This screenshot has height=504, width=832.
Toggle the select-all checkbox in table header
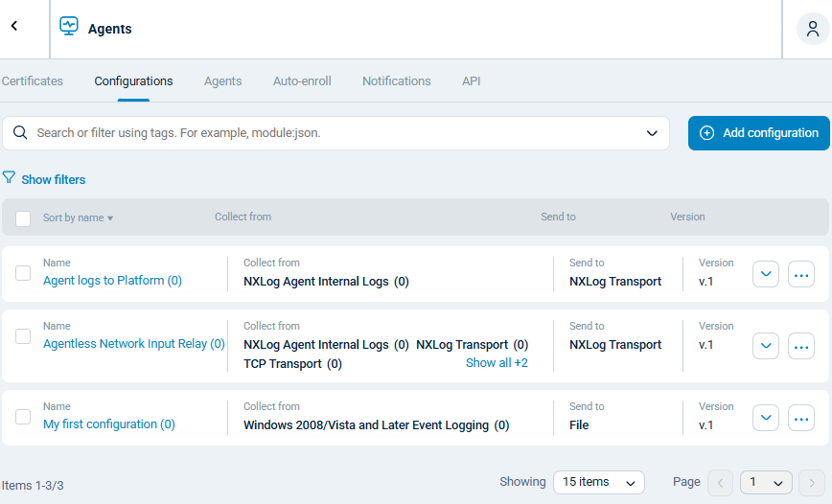click(23, 218)
